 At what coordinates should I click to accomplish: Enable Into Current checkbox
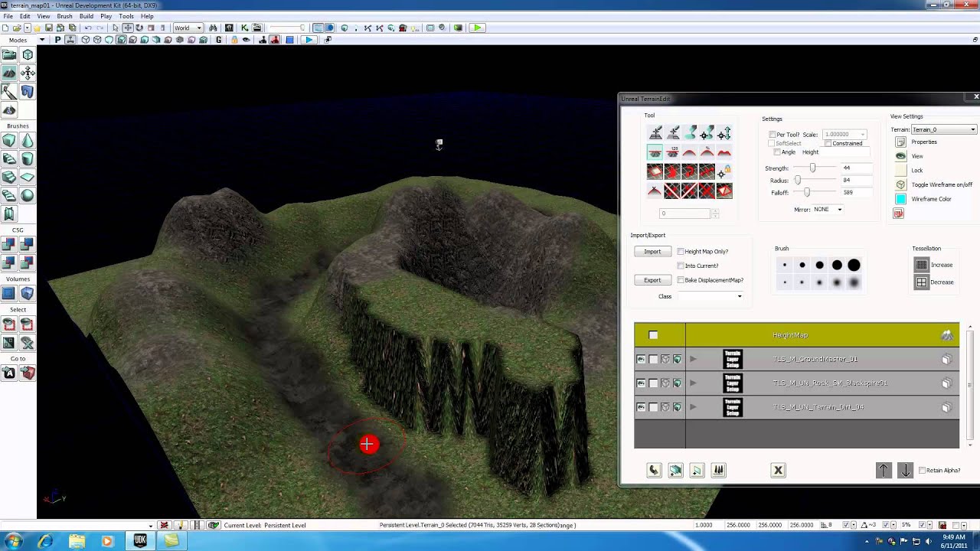(x=681, y=266)
